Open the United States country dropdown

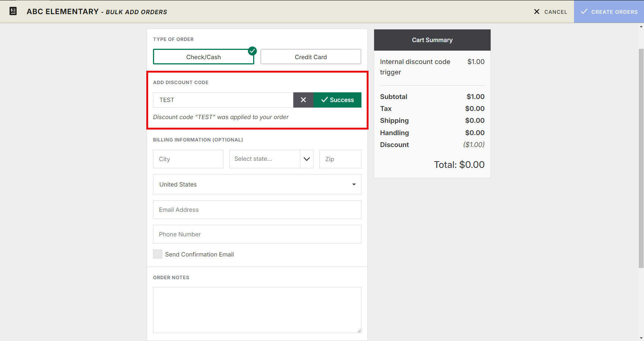[x=257, y=184]
